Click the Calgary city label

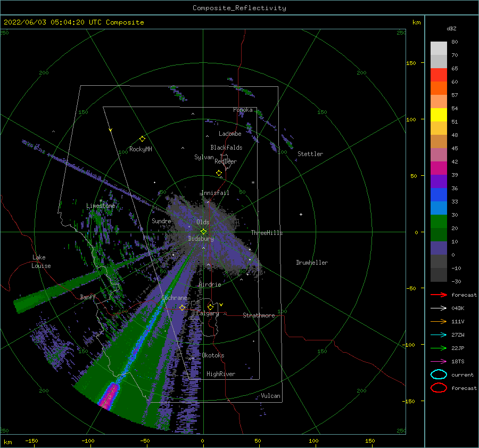point(208,313)
